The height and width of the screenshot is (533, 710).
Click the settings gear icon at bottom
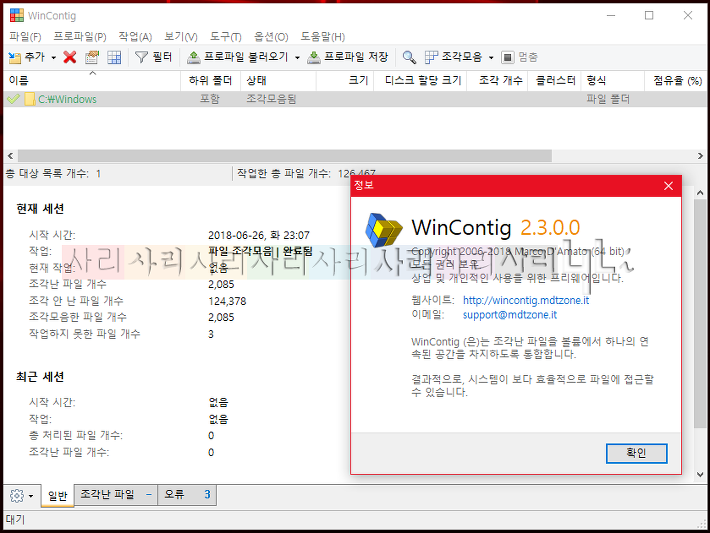pos(17,495)
